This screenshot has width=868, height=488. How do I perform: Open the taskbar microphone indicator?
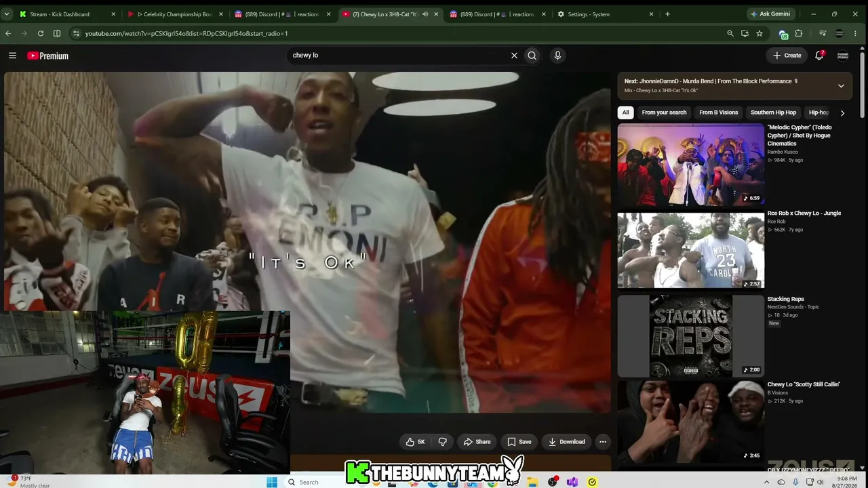pyautogui.click(x=795, y=482)
